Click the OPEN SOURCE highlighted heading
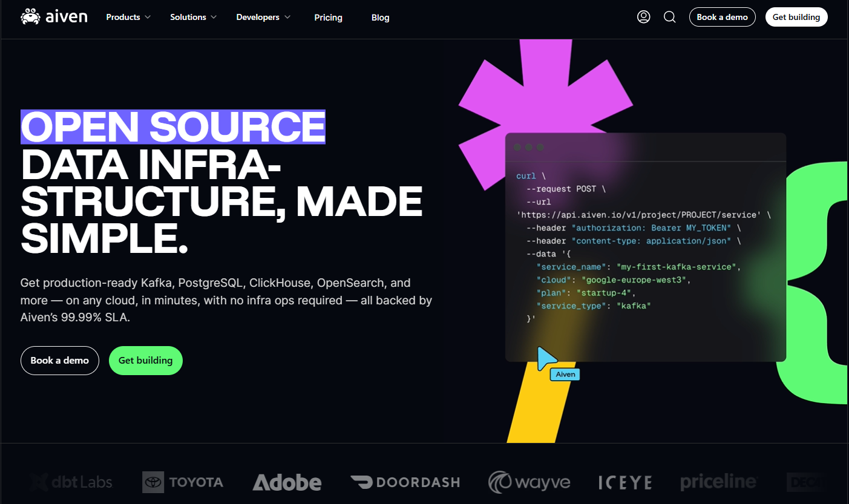849x504 pixels. pos(173,127)
